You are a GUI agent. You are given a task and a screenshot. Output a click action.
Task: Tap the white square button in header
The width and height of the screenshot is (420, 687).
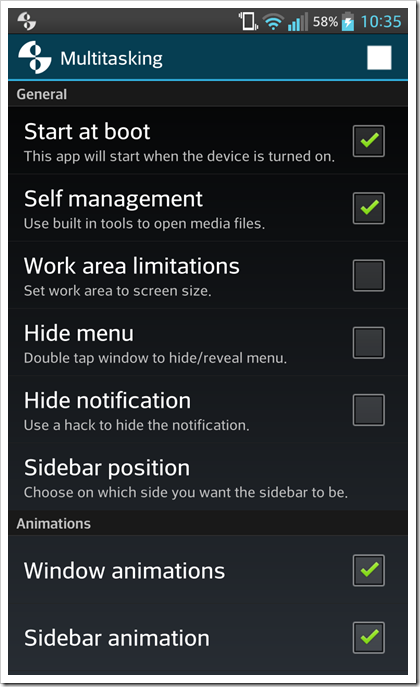point(379,57)
